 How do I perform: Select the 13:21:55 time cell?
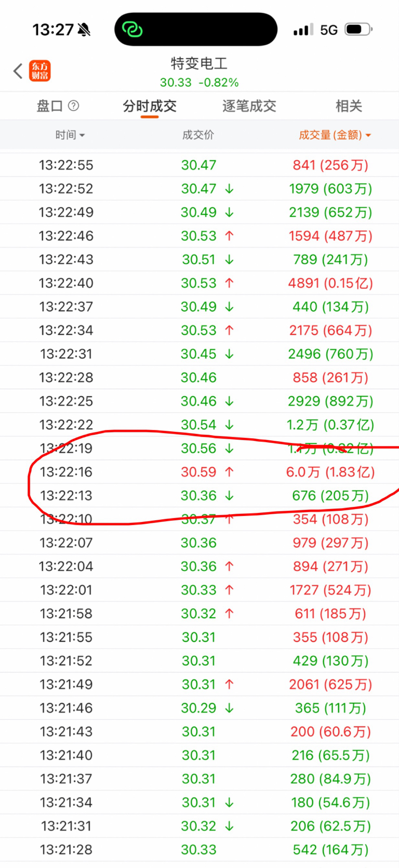pyautogui.click(x=66, y=637)
